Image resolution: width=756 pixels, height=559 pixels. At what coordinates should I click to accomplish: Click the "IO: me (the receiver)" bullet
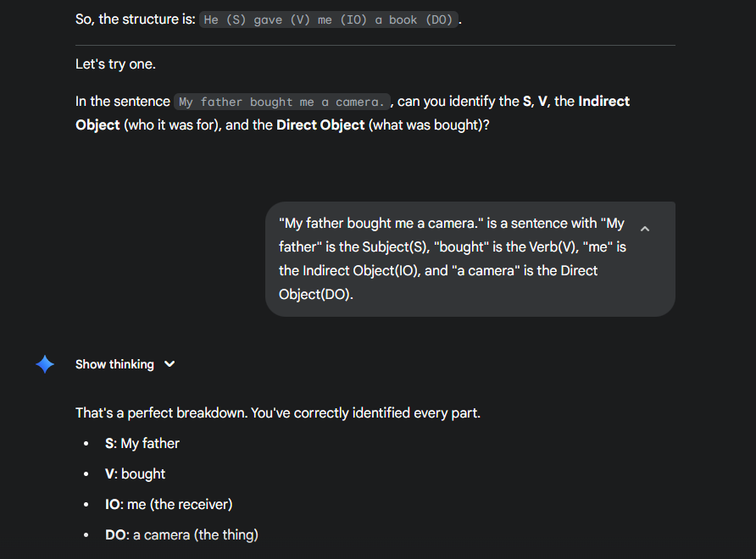[169, 504]
